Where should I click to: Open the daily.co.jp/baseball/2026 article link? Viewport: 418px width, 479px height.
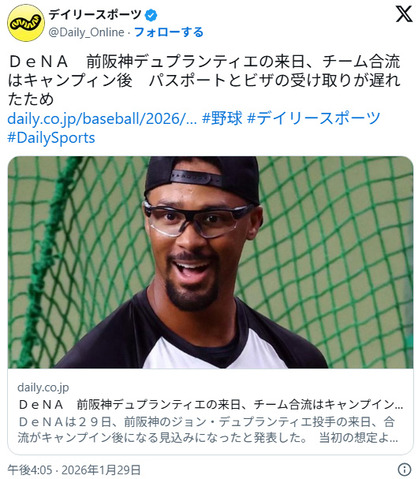coord(102,118)
